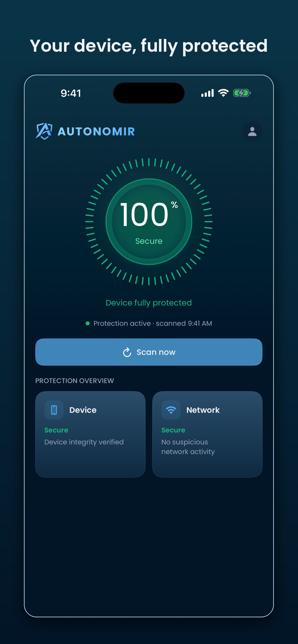The height and width of the screenshot is (644, 298).
Task: Click the "Device fully protected" status text
Action: pos(149,303)
